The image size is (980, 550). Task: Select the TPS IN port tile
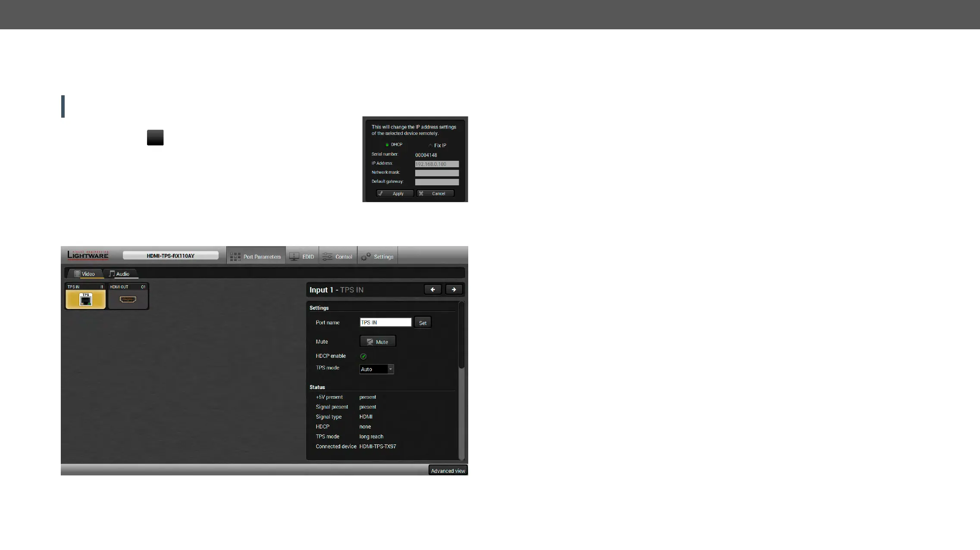[x=85, y=297]
